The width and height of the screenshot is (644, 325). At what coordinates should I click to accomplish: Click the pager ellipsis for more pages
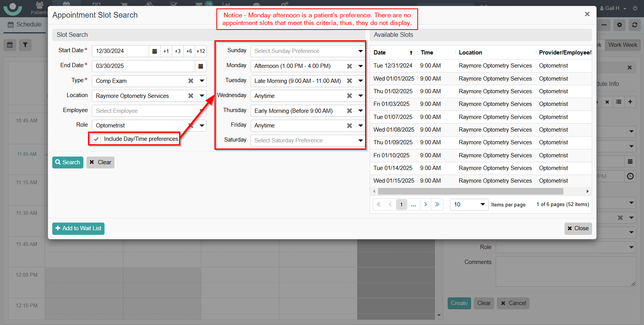coord(413,205)
